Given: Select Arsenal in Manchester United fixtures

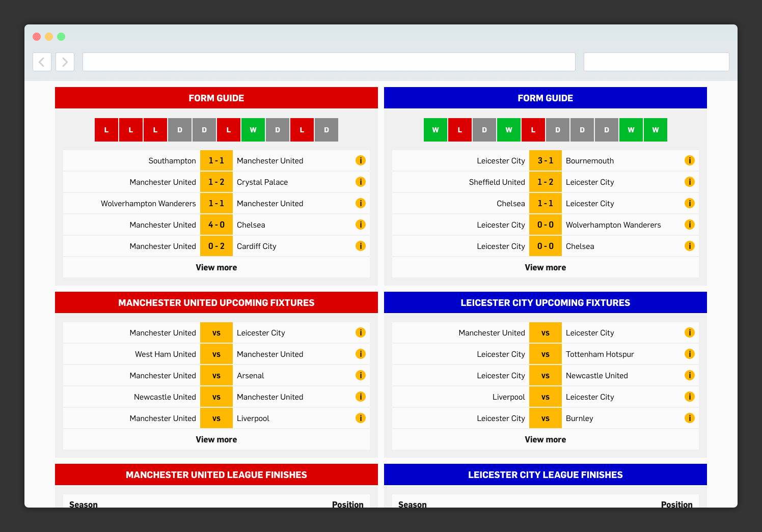Looking at the screenshot, I should (x=251, y=375).
